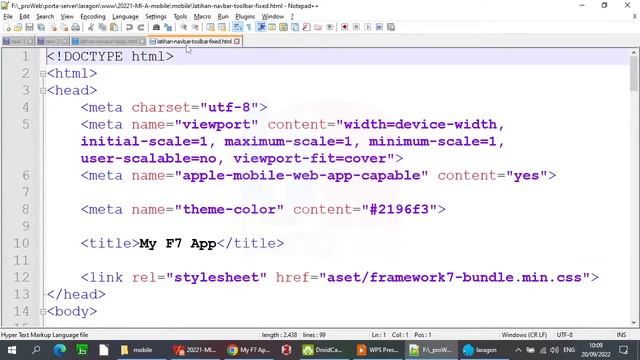This screenshot has height=360, width=640.
Task: Open the Settings menu
Action: coord(156,17)
